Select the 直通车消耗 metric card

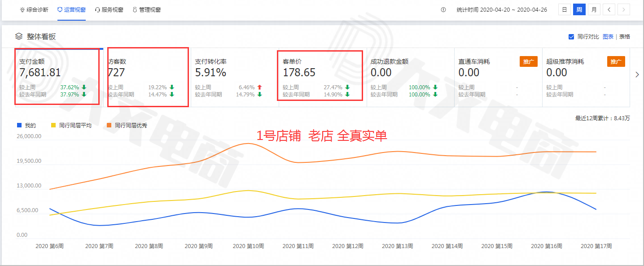click(498, 77)
